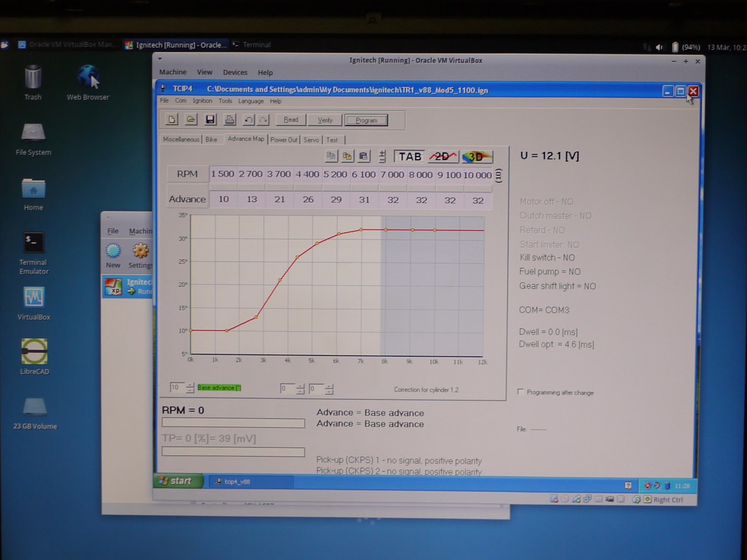Undo the last change in TCIP4
Image resolution: width=747 pixels, height=560 pixels.
tap(248, 120)
